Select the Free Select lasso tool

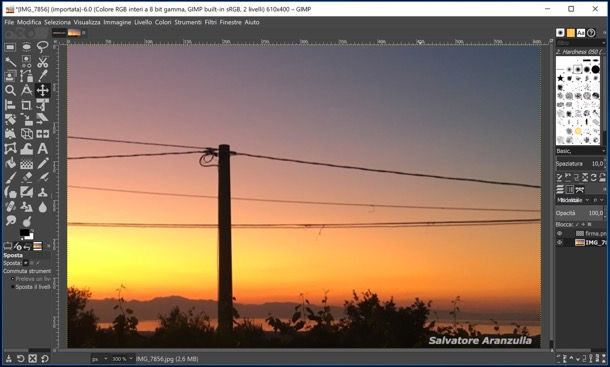pyautogui.click(x=42, y=47)
